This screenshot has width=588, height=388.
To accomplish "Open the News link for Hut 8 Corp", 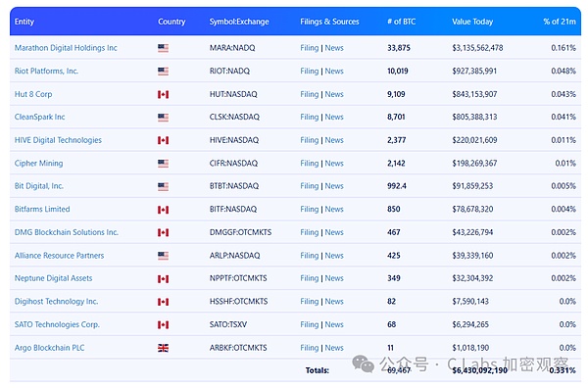I will coord(334,94).
